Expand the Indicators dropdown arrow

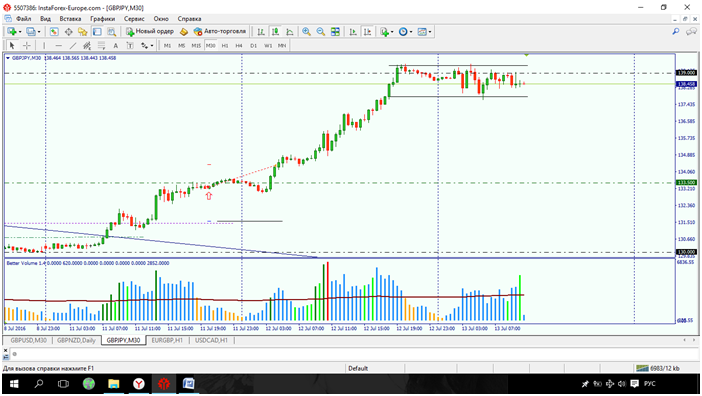392,32
